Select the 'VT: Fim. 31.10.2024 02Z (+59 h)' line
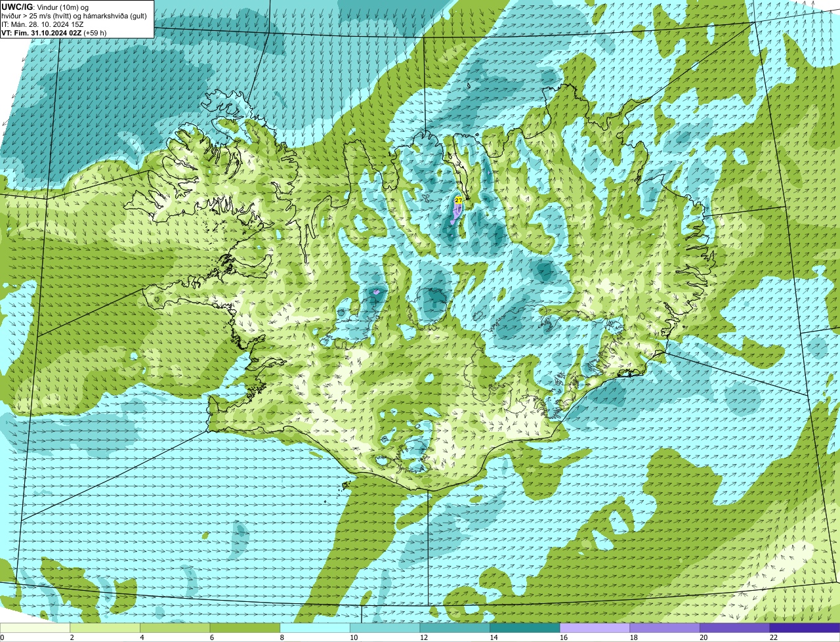Viewport: 840px width, 642px height. (54, 33)
